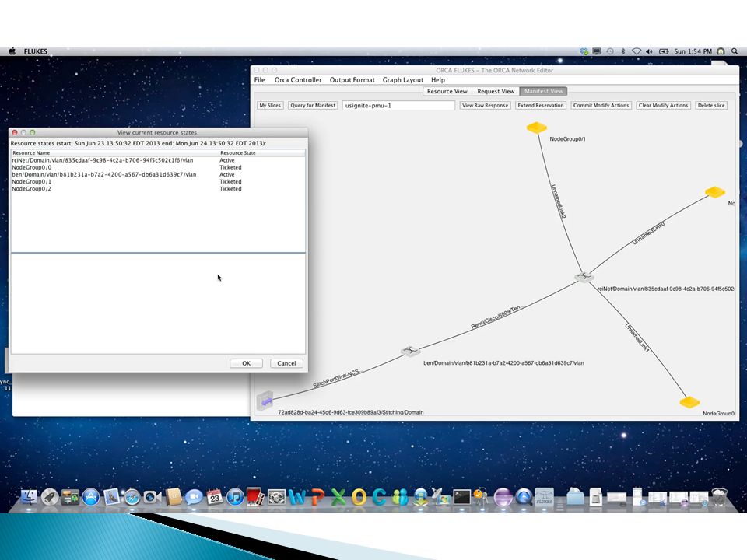Click the FLUKES application menu in menu bar
Viewport: 747px width, 560px height.
click(36, 51)
